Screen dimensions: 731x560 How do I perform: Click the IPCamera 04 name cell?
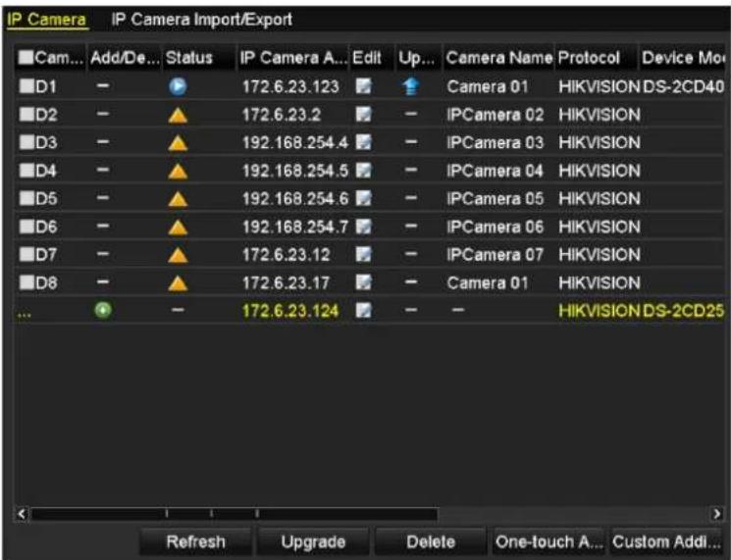pos(495,171)
